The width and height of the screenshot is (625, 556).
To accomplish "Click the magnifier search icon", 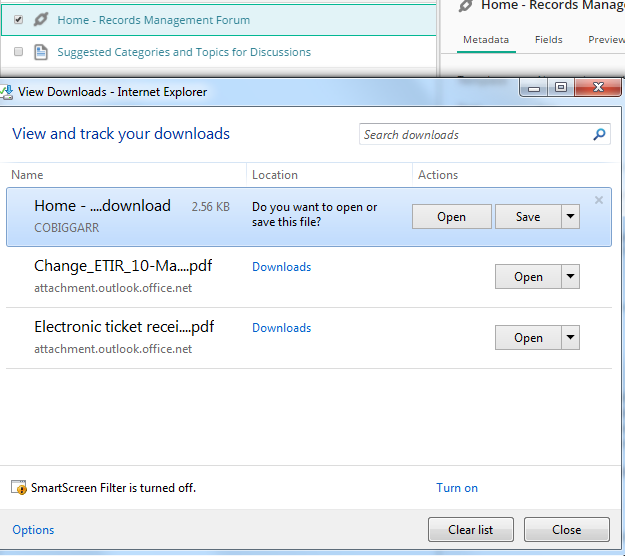I will pyautogui.click(x=599, y=134).
